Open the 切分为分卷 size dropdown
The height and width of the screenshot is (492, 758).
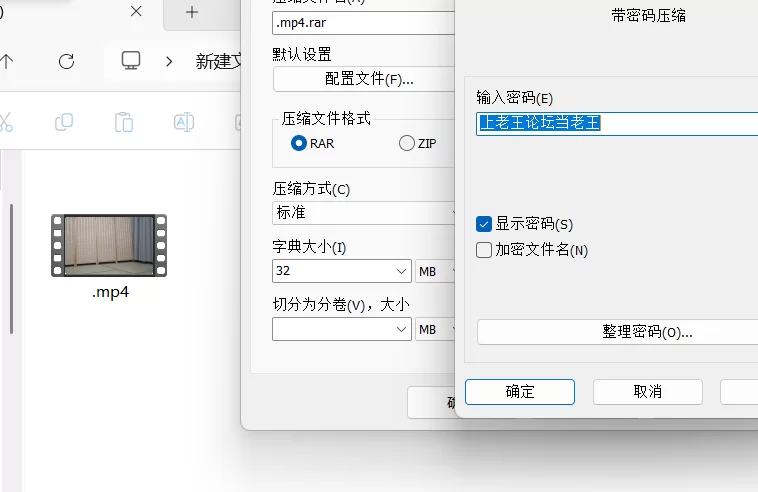click(x=399, y=329)
